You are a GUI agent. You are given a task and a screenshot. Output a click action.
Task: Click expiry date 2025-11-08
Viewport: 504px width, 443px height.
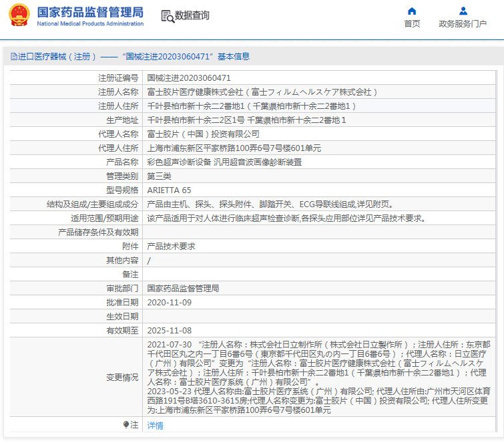(x=170, y=330)
